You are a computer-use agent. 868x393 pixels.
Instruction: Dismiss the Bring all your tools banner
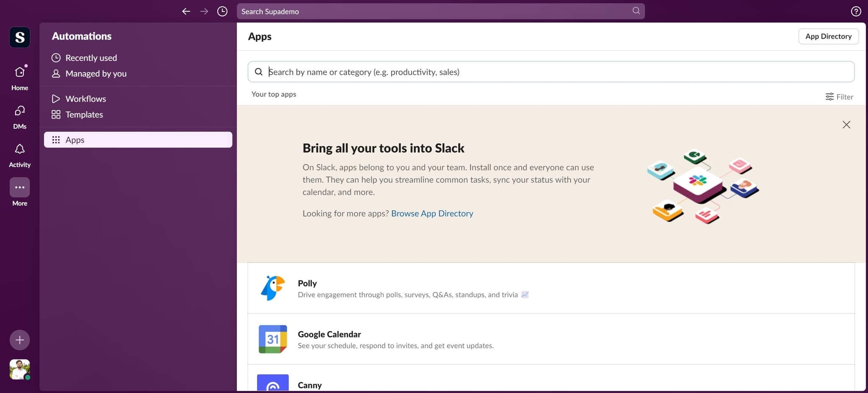coord(846,125)
